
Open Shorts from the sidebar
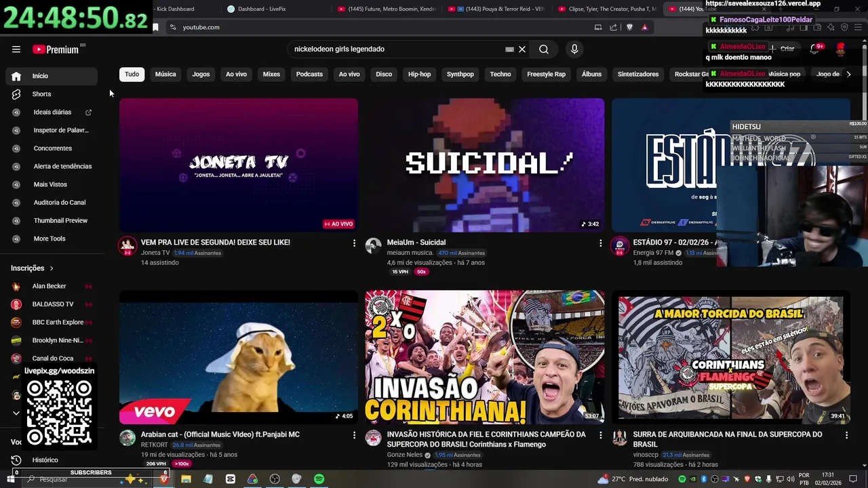pos(52,94)
